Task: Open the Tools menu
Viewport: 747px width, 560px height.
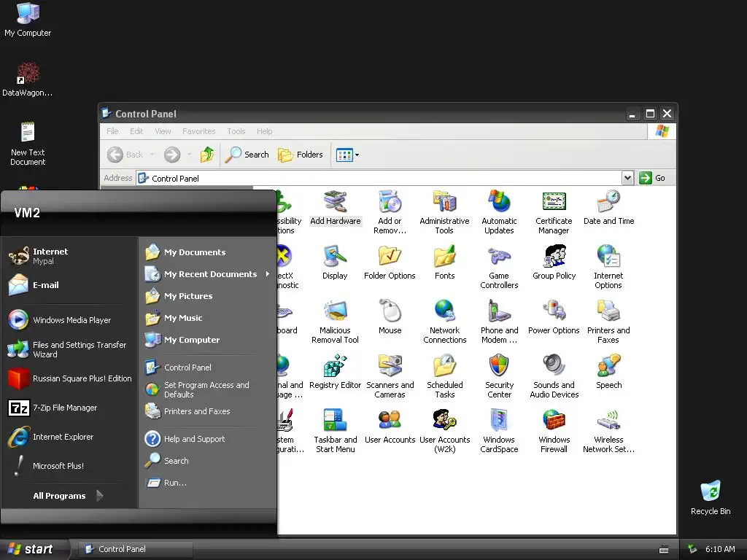Action: (x=236, y=131)
